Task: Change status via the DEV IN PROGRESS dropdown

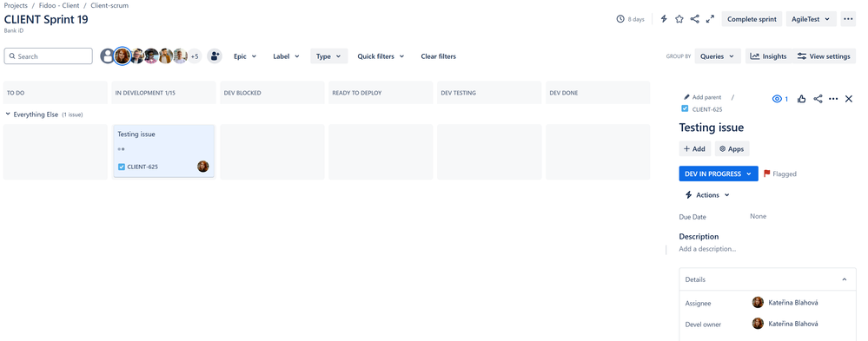Action: [719, 174]
